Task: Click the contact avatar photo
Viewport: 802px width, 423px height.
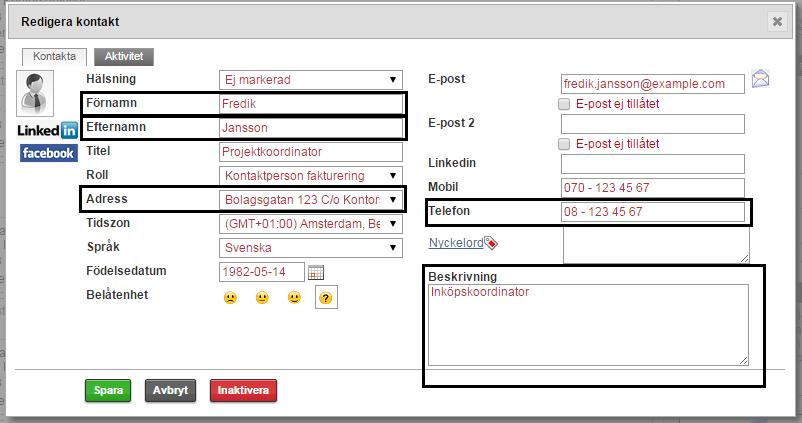Action: [x=35, y=94]
